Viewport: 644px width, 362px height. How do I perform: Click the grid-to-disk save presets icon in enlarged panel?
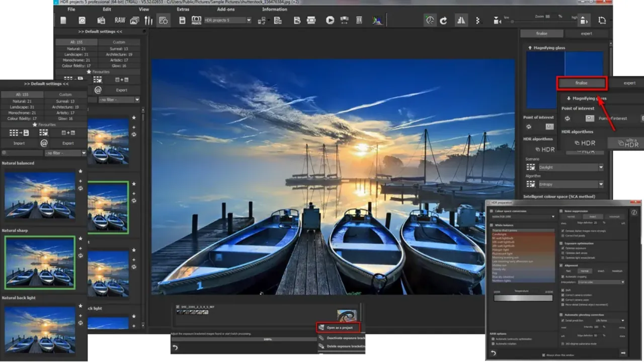19,133
